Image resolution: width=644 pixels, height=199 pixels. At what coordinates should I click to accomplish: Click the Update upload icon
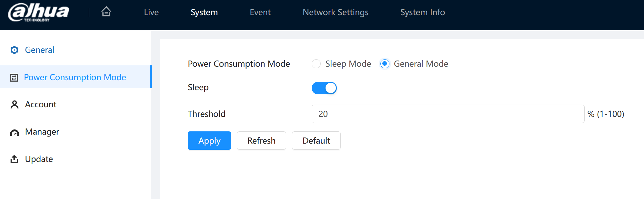point(14,159)
